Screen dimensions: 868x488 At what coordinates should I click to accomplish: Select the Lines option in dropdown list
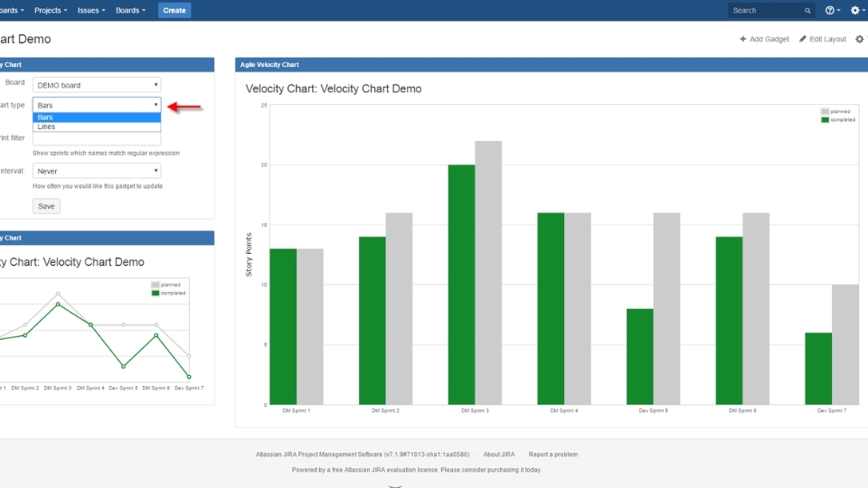97,127
